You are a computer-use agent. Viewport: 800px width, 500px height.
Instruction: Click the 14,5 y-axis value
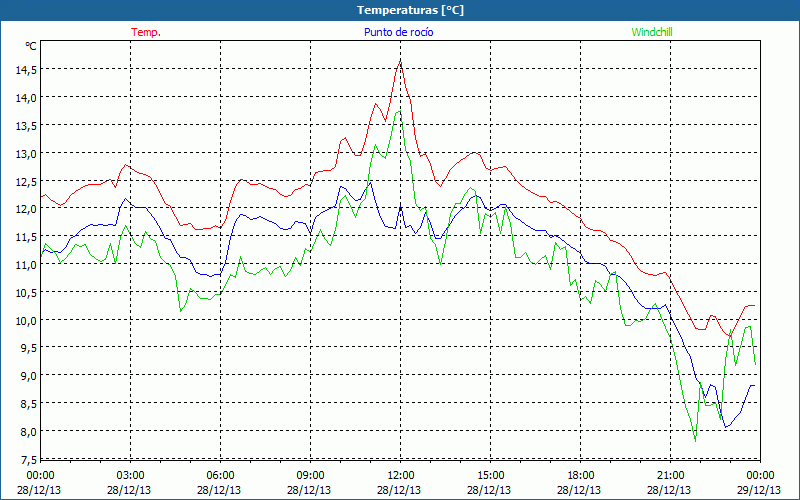coord(26,70)
